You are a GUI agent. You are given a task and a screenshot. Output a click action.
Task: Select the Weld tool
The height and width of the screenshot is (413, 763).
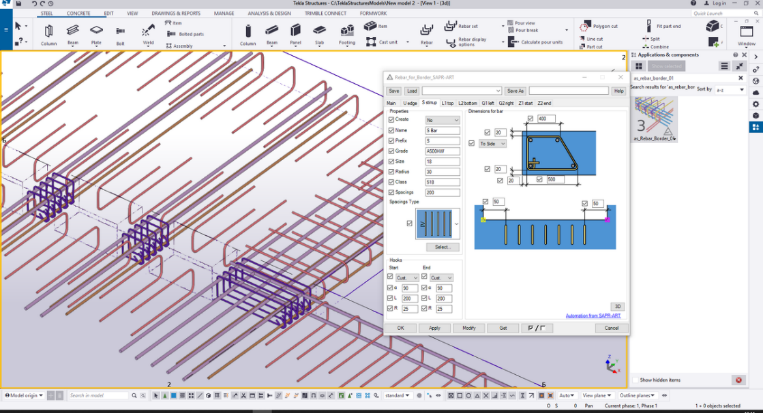click(148, 35)
